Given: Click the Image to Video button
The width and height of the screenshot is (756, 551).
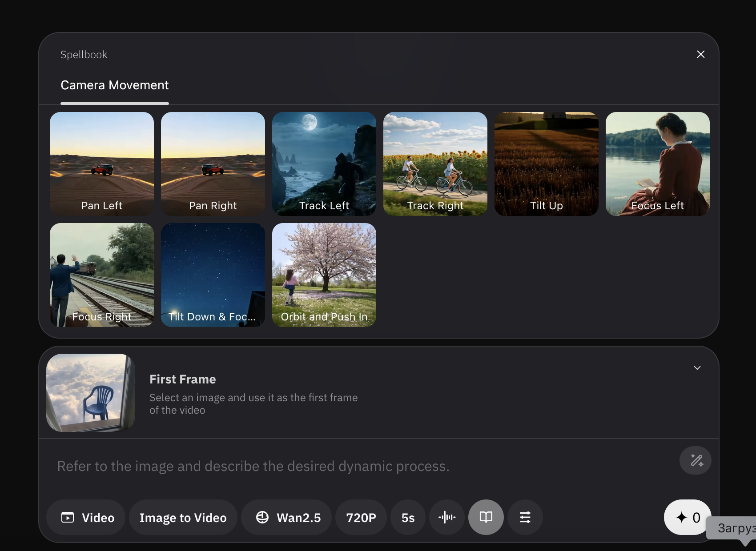Looking at the screenshot, I should click(x=183, y=517).
